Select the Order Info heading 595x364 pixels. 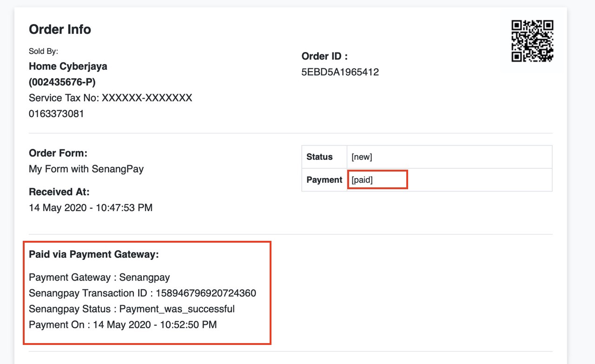click(x=60, y=29)
